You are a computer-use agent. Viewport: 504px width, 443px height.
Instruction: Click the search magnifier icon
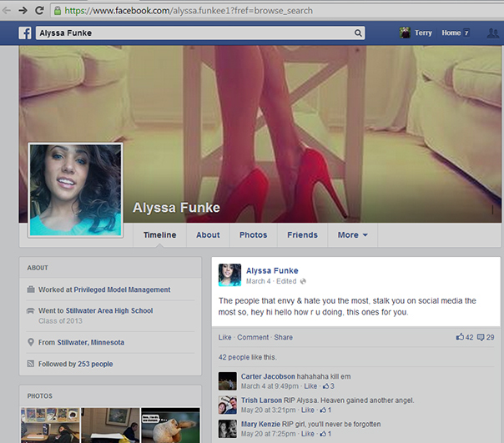[x=359, y=33]
